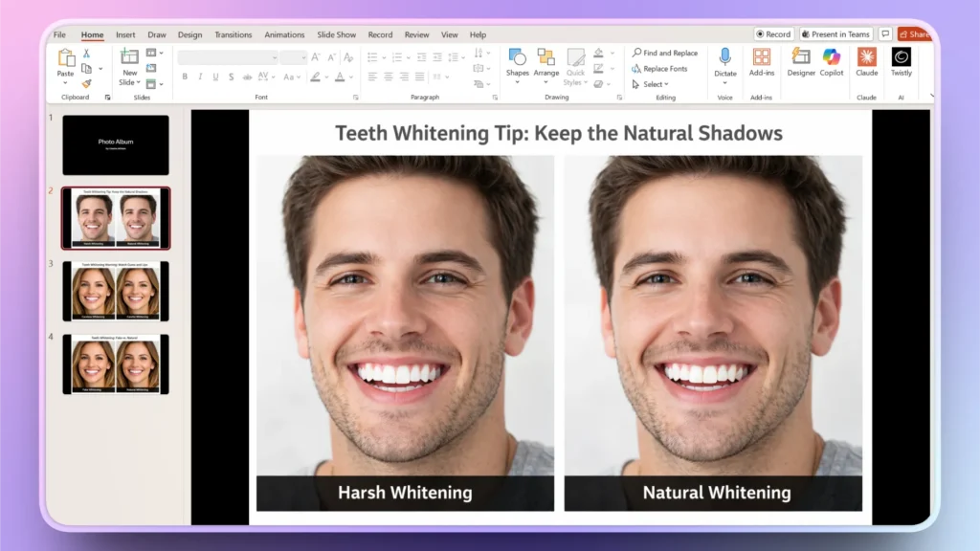
Task: Clear all formatting icon
Action: (348, 56)
